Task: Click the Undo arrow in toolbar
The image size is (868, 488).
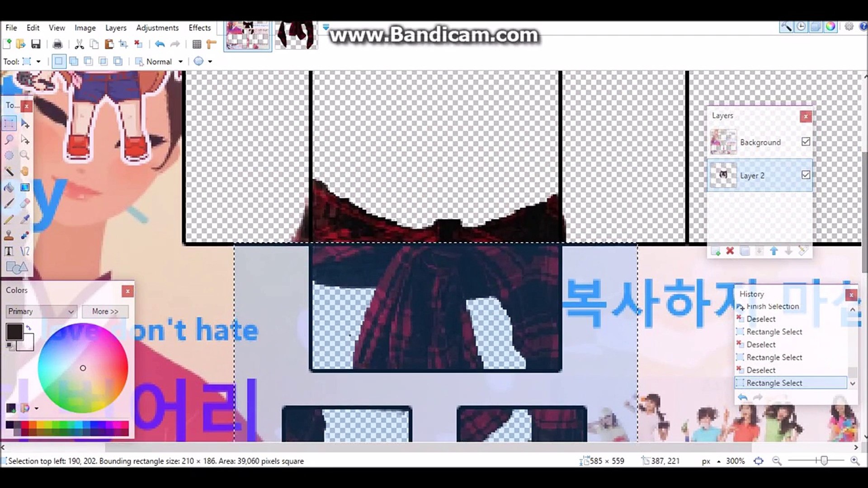Action: (160, 44)
